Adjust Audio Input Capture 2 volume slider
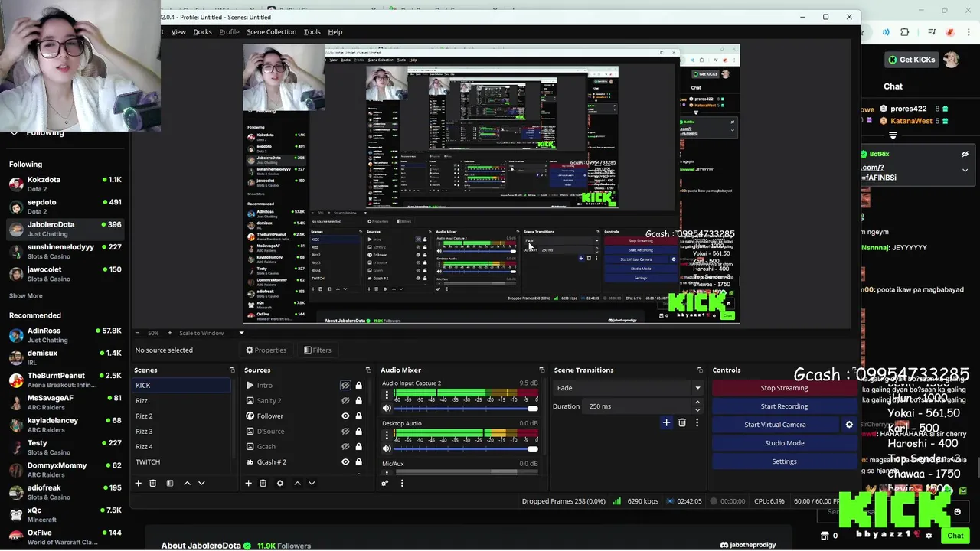 click(x=465, y=409)
